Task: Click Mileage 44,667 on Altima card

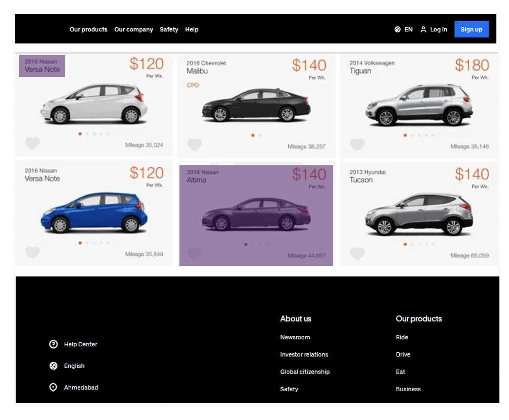Action: pyautogui.click(x=306, y=256)
